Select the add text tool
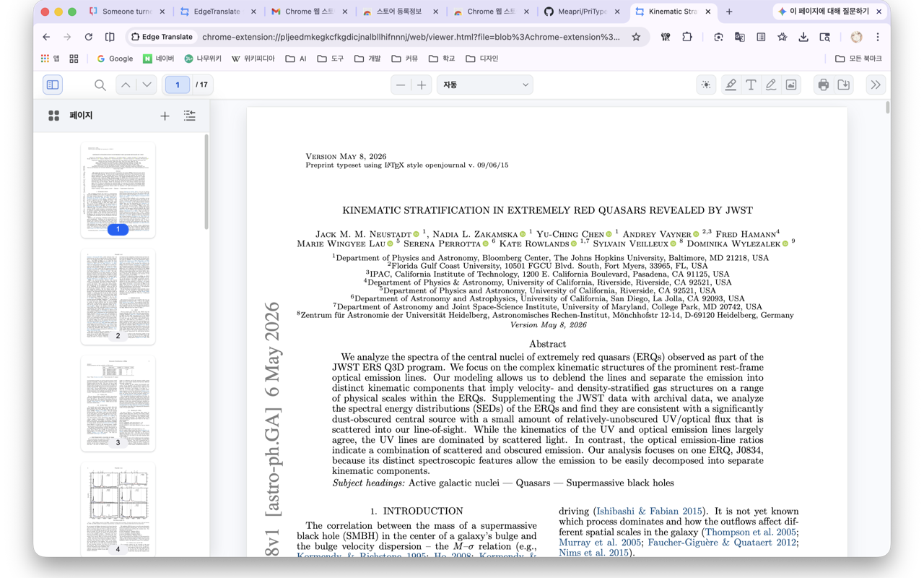 coord(751,85)
